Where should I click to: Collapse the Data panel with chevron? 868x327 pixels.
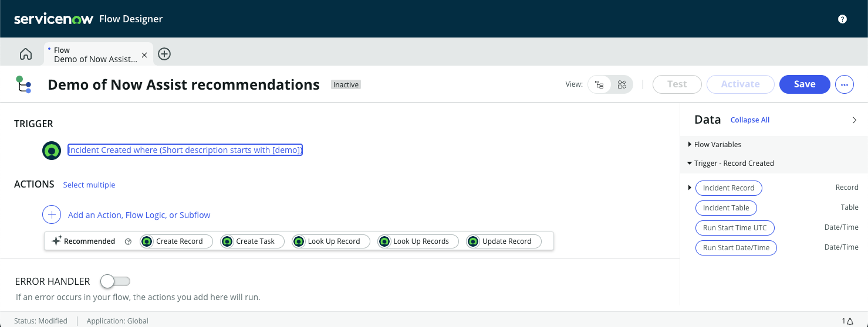tap(854, 120)
